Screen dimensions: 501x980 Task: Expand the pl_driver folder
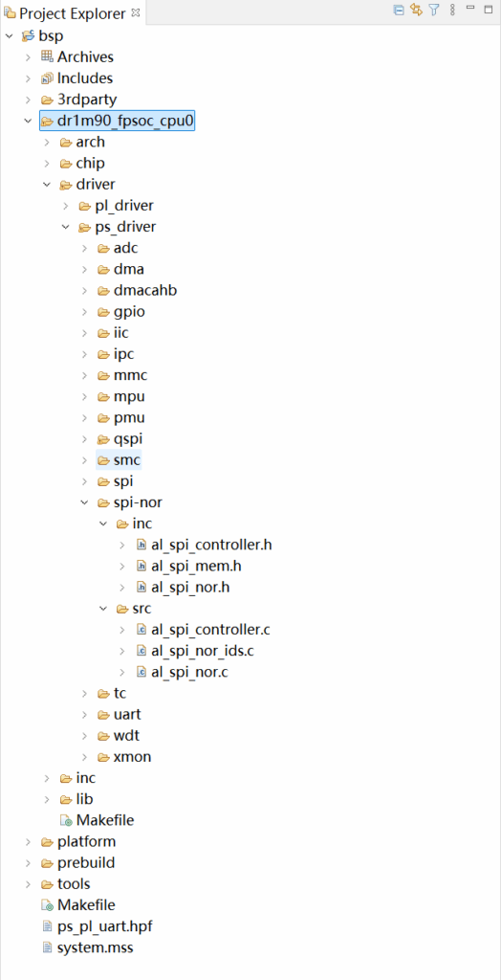[66, 206]
